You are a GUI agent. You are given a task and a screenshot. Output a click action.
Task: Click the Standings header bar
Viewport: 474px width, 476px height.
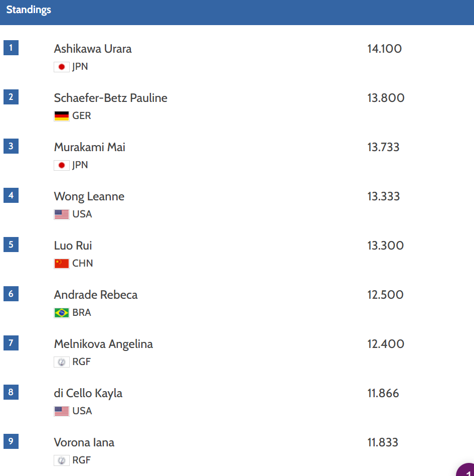tap(237, 12)
